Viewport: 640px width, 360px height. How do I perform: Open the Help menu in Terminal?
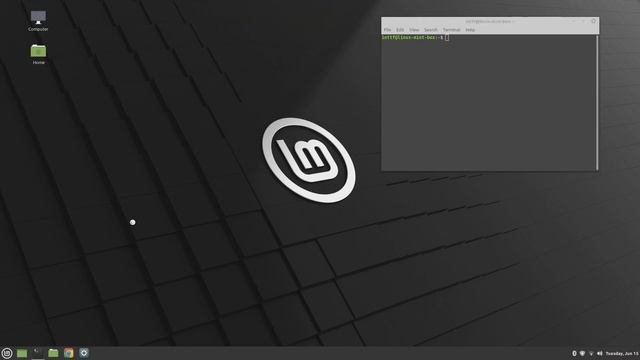(470, 30)
